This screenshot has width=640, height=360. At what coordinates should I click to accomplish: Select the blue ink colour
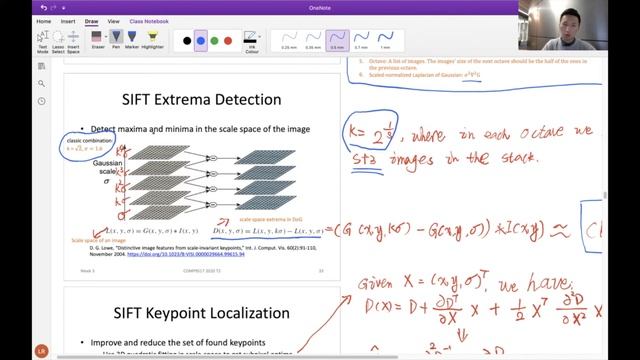coord(201,40)
